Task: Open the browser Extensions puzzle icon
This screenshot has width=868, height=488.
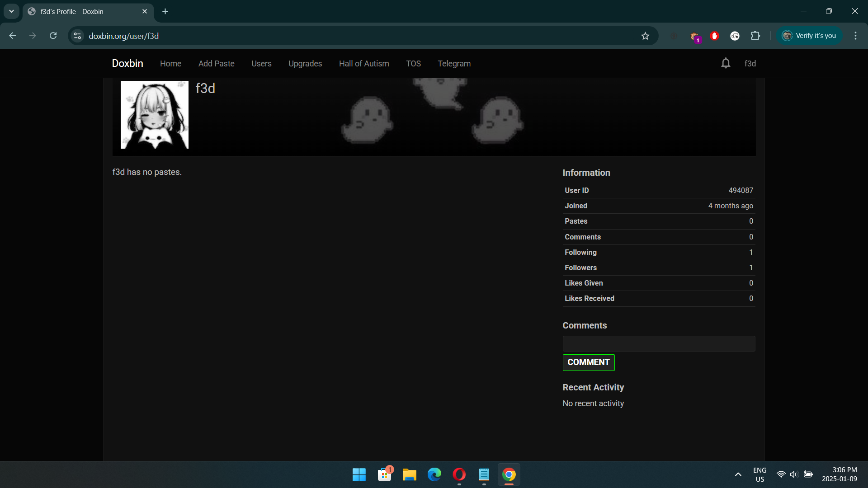Action: point(755,36)
